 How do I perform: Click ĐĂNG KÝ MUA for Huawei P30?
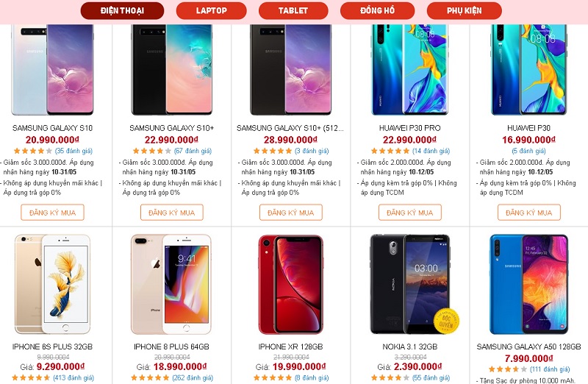(529, 213)
